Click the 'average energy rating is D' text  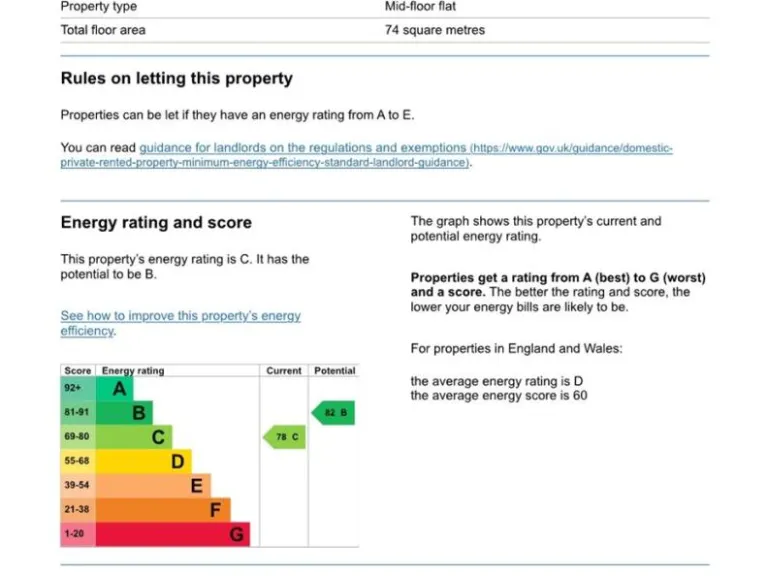[x=497, y=381]
